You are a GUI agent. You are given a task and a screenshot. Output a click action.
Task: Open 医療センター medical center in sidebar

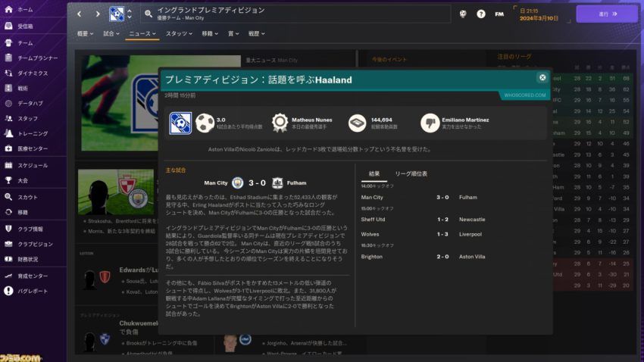(x=33, y=148)
